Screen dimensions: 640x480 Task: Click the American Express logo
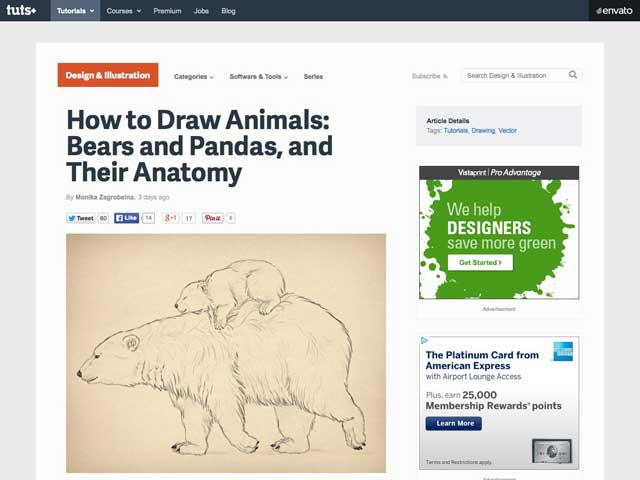563,351
